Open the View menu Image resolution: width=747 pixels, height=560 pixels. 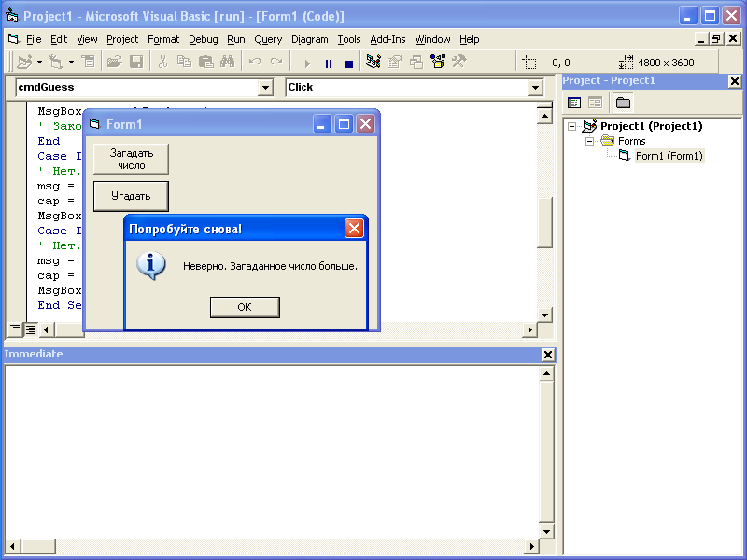pyautogui.click(x=87, y=39)
